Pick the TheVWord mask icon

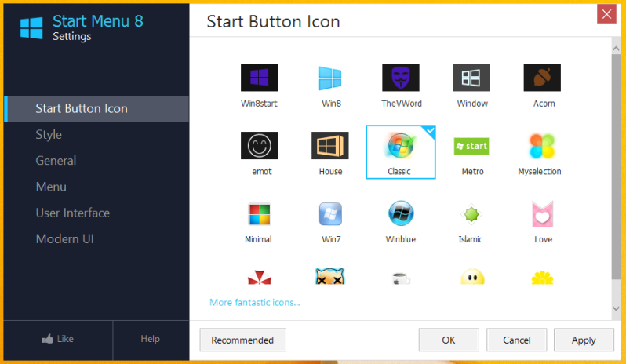pos(400,78)
